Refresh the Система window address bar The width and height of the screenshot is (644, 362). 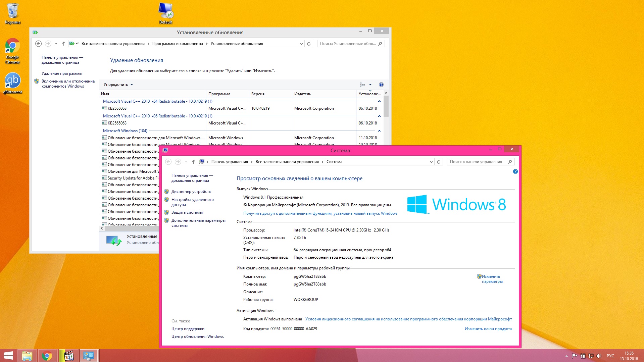pyautogui.click(x=438, y=162)
